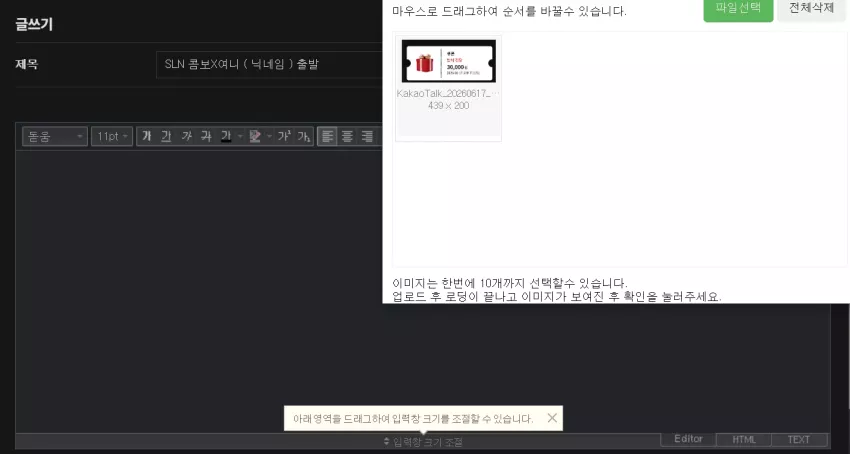Switch to the Editor tab
The image size is (850, 454).
[688, 439]
